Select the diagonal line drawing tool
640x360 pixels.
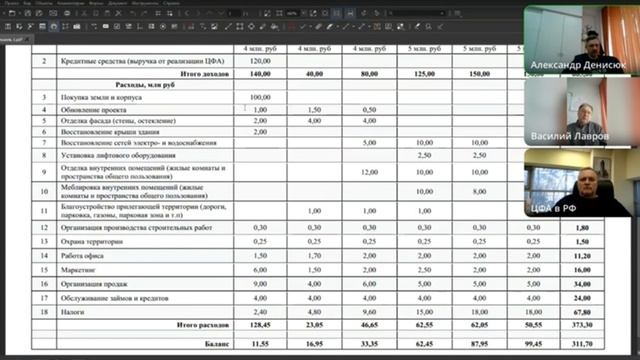[228, 27]
